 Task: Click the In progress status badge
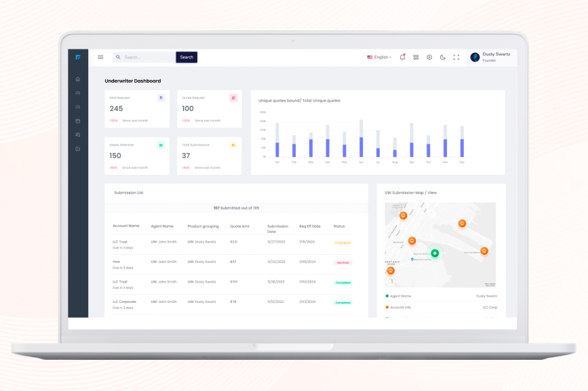click(x=342, y=242)
